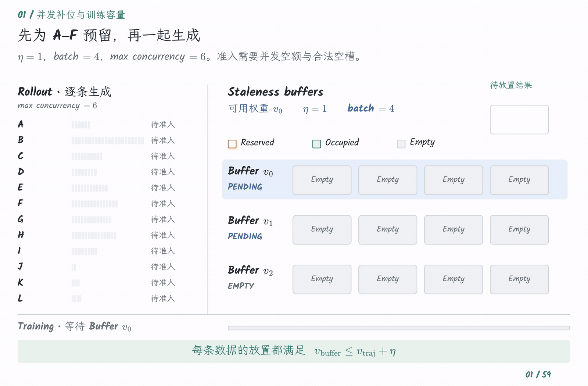Screen dimensions: 588x386
Task: Click the green staleness formula banner
Action: (x=294, y=351)
